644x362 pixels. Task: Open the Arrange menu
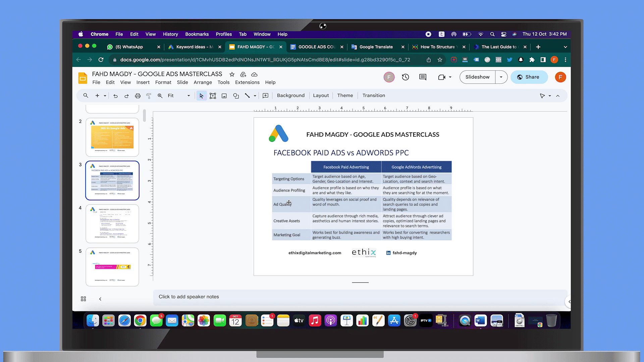[203, 82]
